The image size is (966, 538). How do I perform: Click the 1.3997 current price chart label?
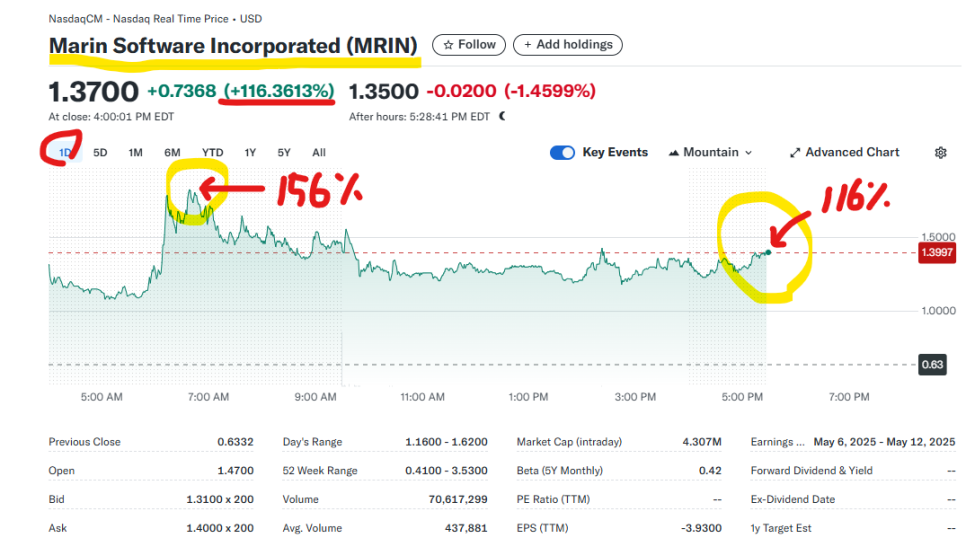936,253
